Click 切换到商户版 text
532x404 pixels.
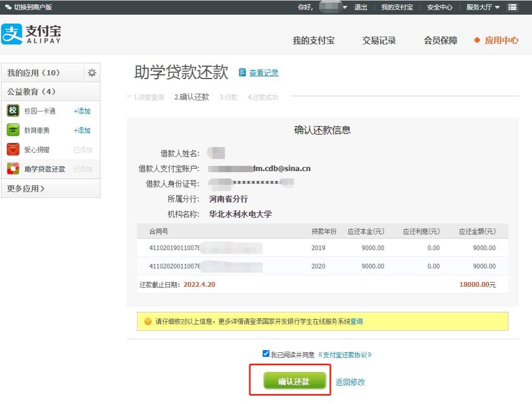click(x=33, y=7)
